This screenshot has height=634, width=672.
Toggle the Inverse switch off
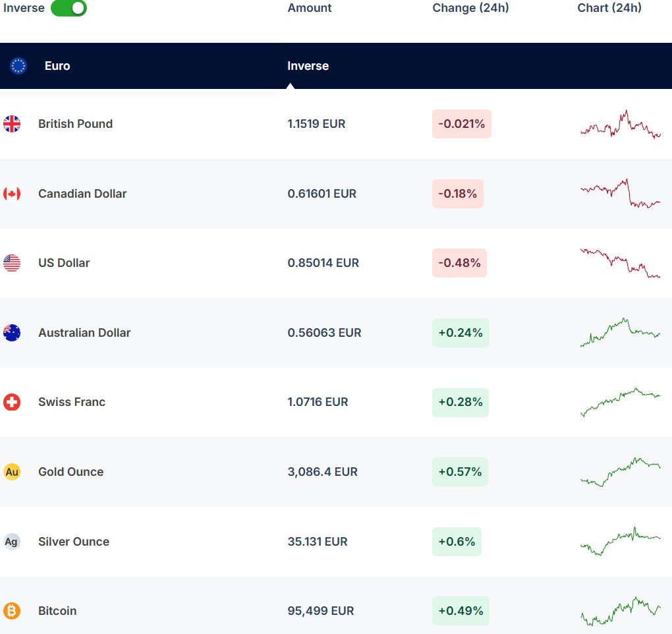pos(69,8)
